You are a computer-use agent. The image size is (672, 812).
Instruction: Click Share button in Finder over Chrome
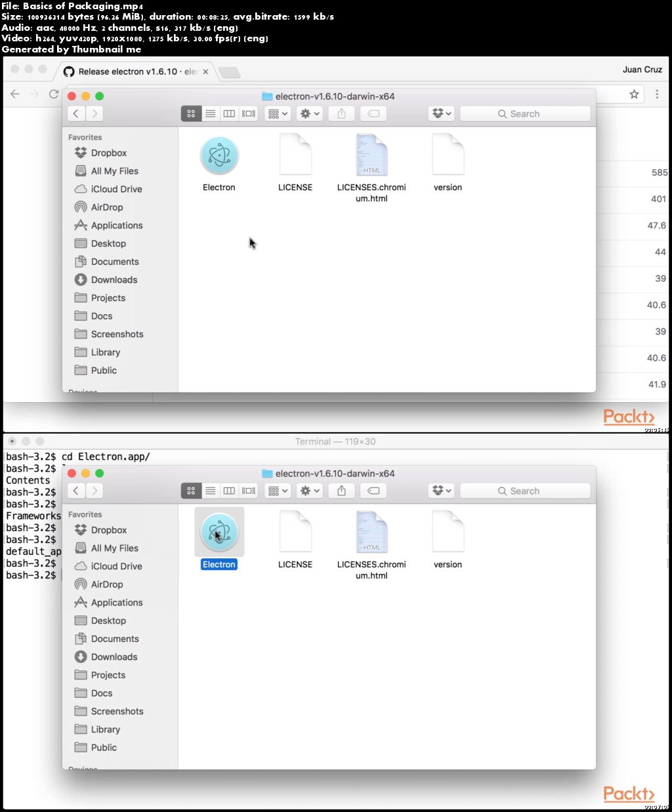click(x=341, y=113)
